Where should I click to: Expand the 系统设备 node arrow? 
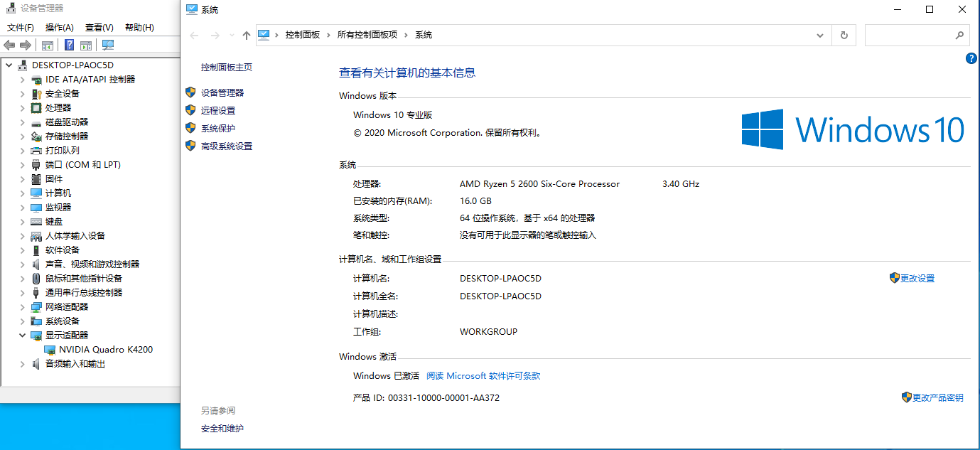[22, 321]
